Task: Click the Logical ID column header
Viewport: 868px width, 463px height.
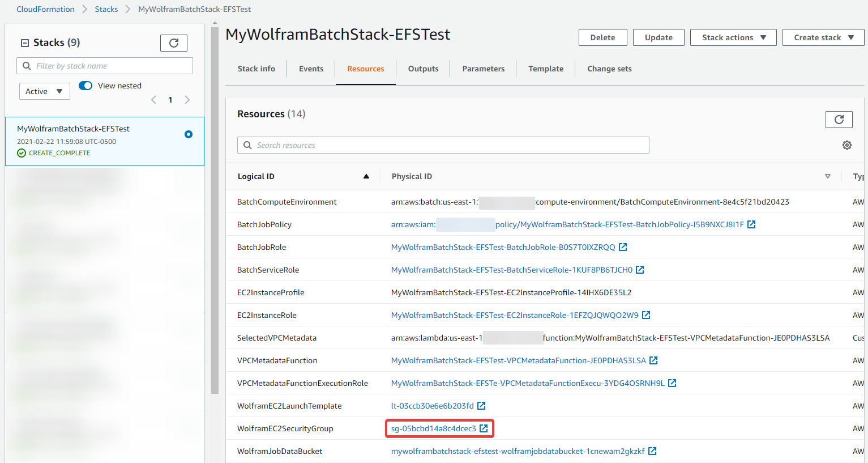Action: pos(256,176)
